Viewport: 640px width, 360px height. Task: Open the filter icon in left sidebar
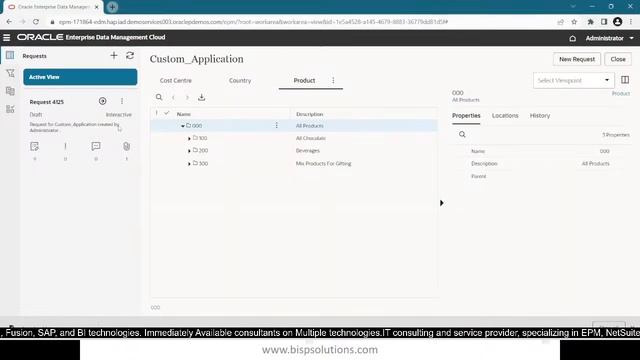(x=10, y=73)
